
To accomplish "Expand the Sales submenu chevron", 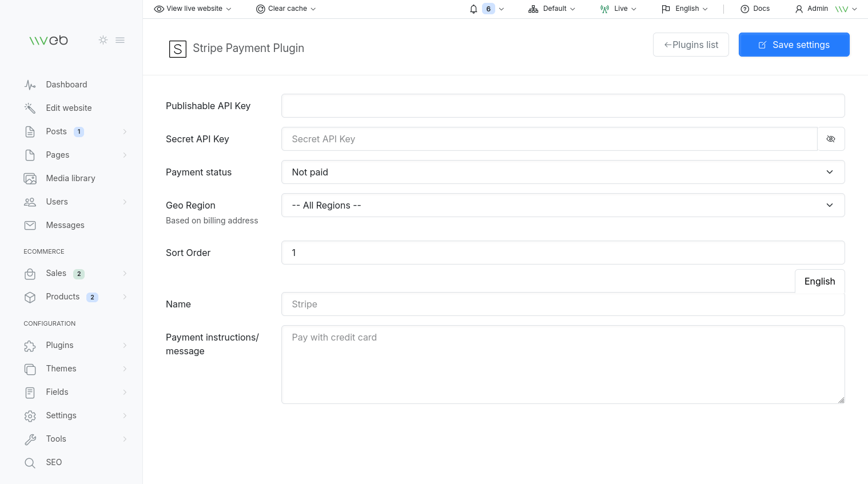I will tap(125, 274).
